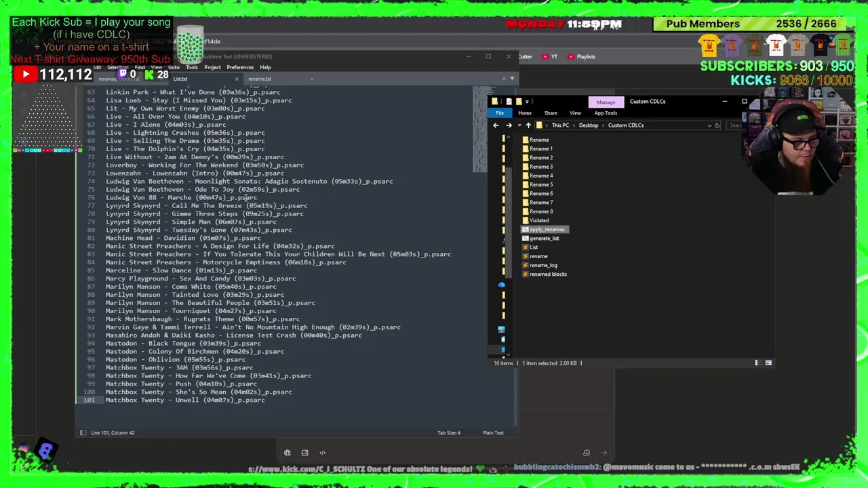Select the List Sublime file
The height and width of the screenshot is (488, 868).
(x=530, y=247)
